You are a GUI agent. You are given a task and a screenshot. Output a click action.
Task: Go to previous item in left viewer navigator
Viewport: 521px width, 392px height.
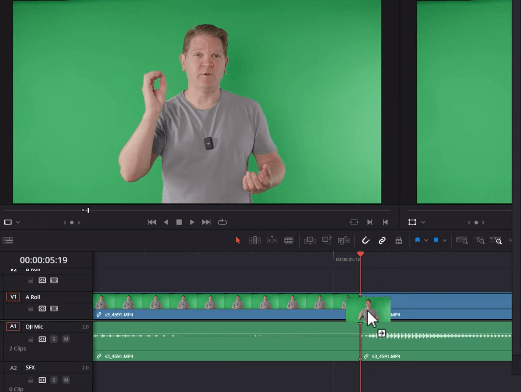click(x=65, y=222)
